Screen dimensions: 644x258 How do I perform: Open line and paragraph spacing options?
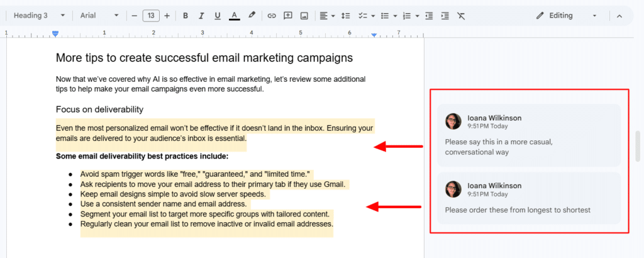[x=345, y=16]
